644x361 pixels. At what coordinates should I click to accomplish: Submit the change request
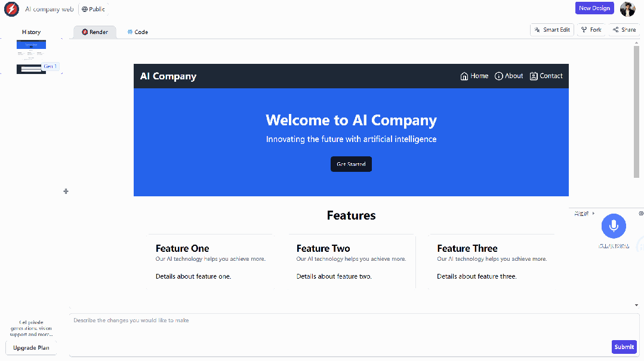pos(624,347)
